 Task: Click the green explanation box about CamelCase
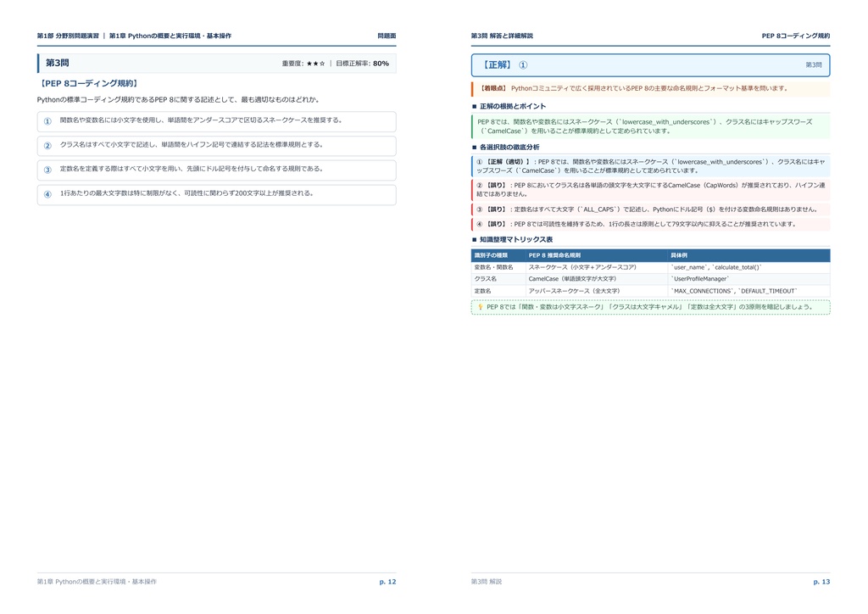pyautogui.click(x=650, y=126)
